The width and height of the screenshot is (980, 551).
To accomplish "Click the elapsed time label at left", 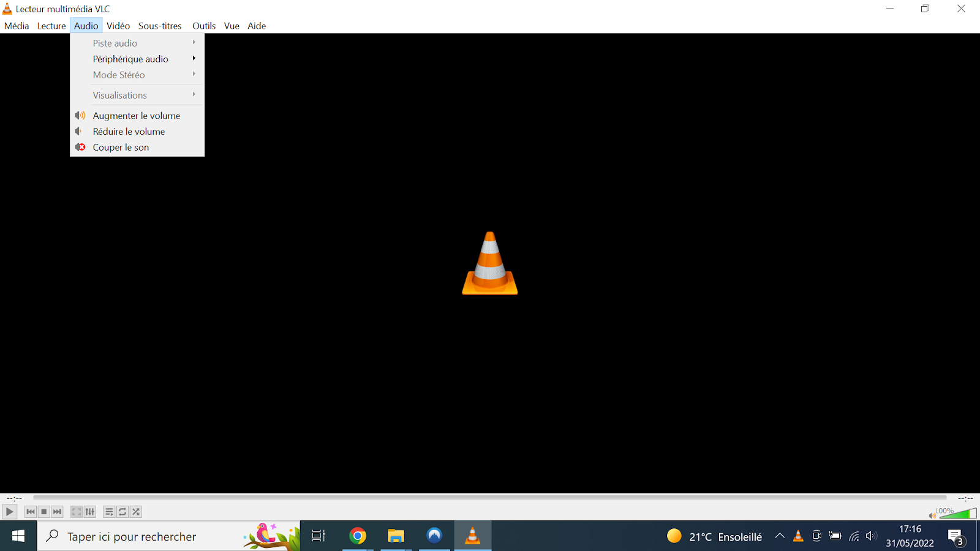I will click(x=14, y=498).
